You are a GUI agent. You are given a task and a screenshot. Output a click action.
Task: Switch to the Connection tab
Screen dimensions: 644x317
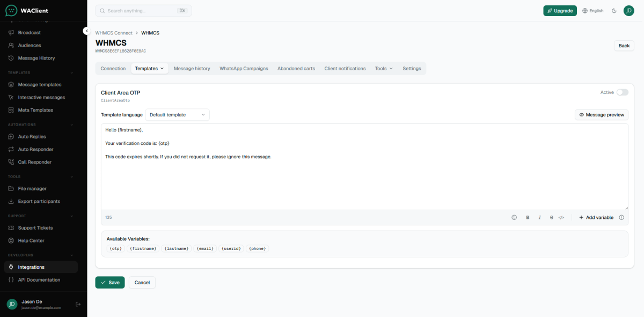pyautogui.click(x=113, y=69)
